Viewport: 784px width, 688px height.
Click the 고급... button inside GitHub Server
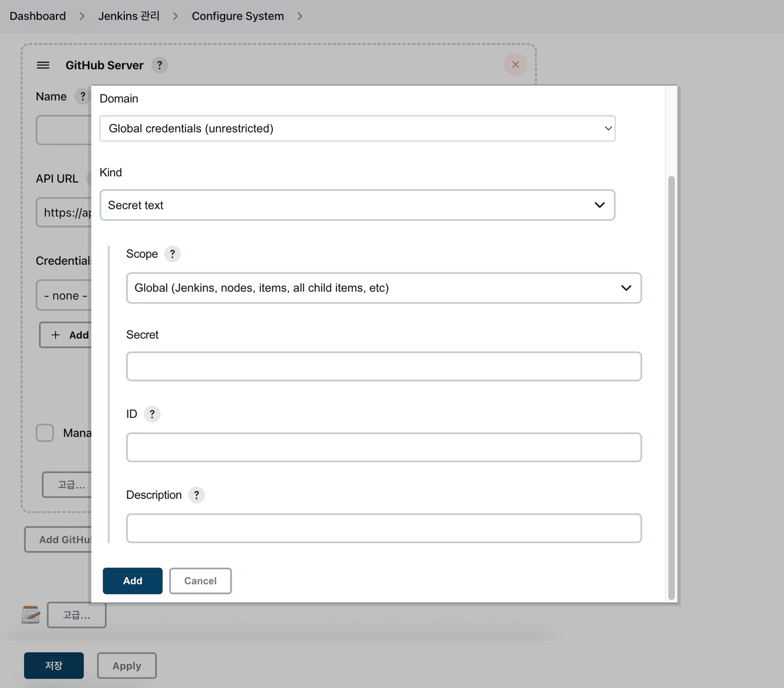(x=66, y=485)
